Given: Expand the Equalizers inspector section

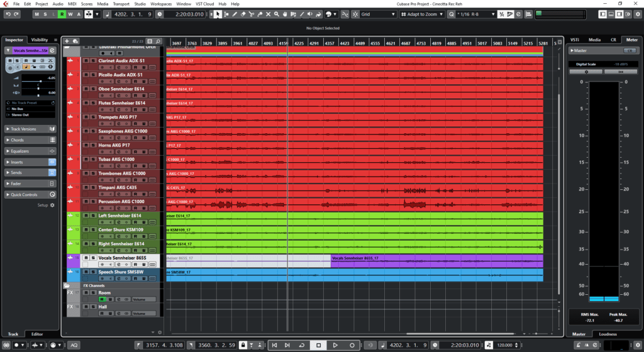Looking at the screenshot, I should tap(30, 151).
